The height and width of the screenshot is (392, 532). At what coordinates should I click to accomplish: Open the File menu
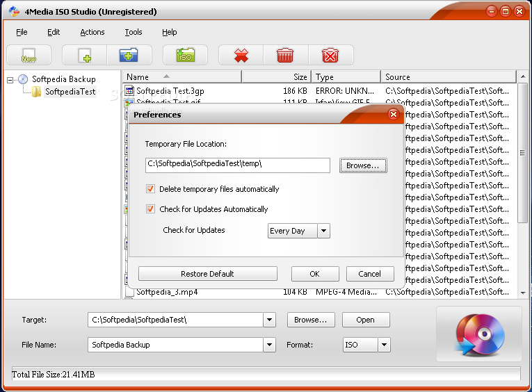pos(22,32)
